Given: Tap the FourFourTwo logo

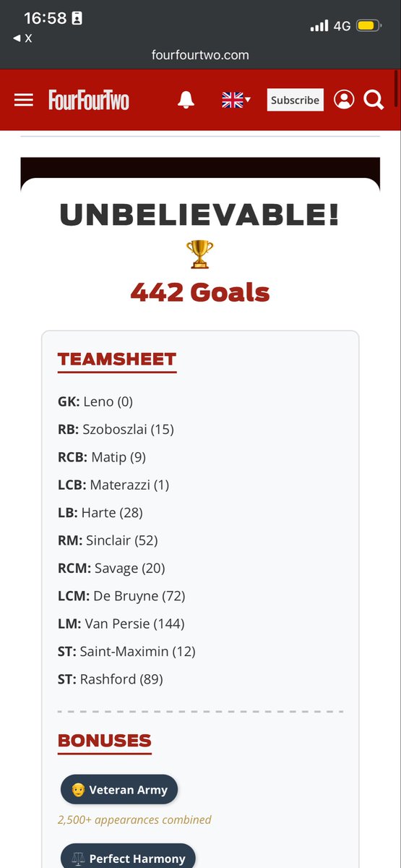Looking at the screenshot, I should 89,100.
